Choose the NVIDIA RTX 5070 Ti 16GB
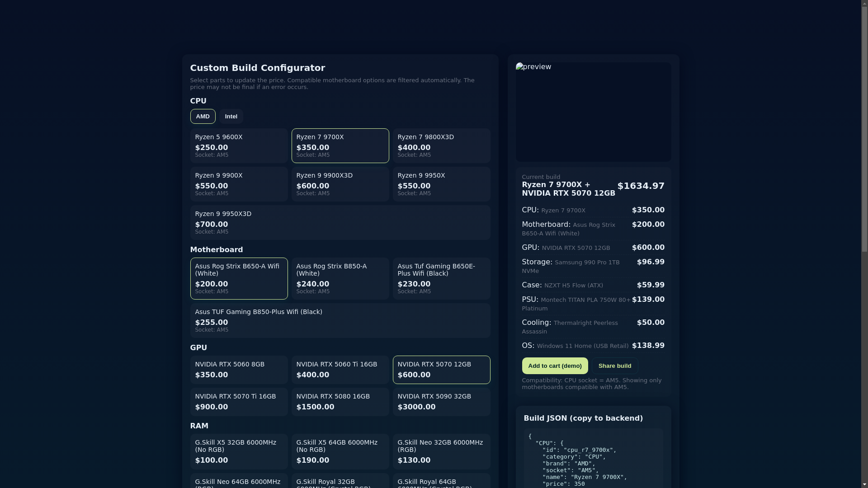 coord(239,402)
